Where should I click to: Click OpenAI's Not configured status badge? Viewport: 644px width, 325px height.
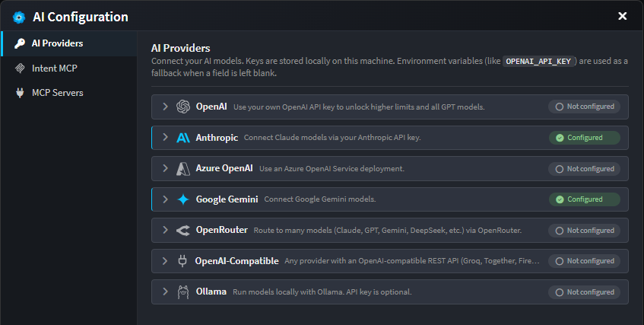pos(584,107)
